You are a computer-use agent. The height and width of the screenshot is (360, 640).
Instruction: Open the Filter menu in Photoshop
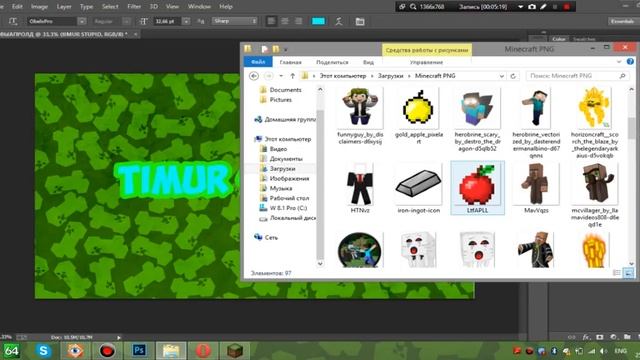pos(134,7)
